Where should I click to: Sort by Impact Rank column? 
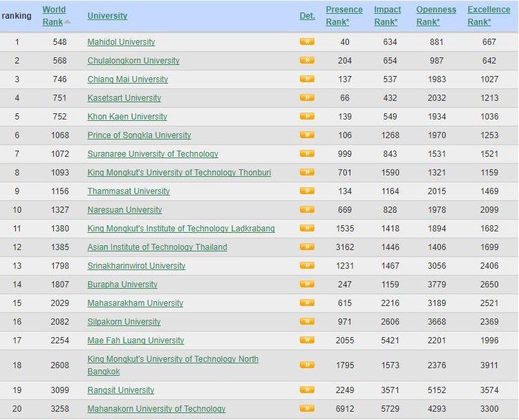click(x=387, y=16)
